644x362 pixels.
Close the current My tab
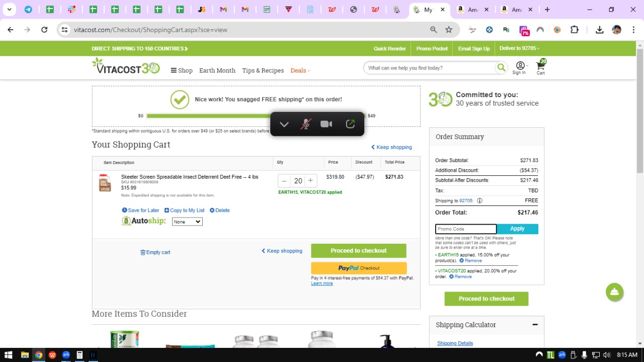442,10
